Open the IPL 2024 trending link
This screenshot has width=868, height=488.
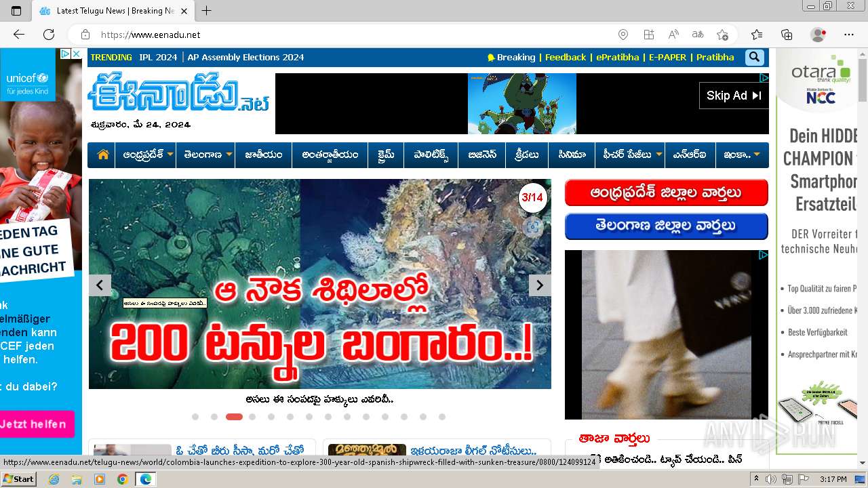pyautogui.click(x=158, y=58)
